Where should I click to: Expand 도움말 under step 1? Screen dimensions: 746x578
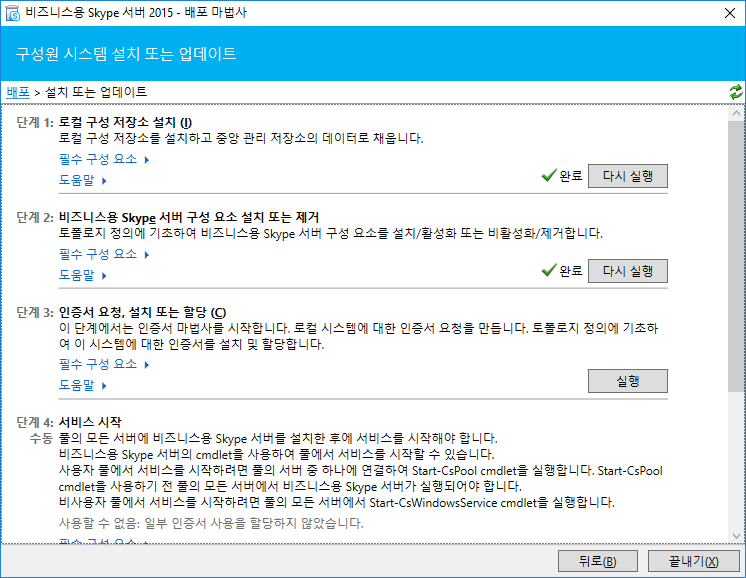point(83,180)
